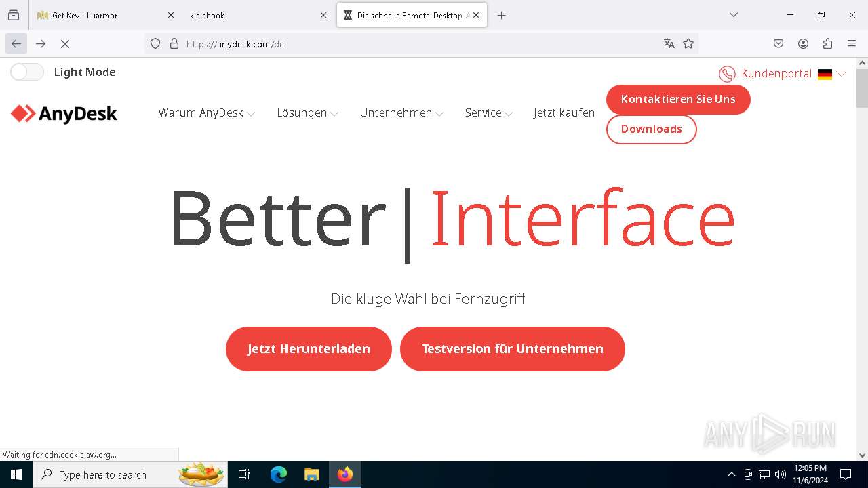The width and height of the screenshot is (868, 488).
Task: Open Task View on taskbar
Action: (245, 474)
